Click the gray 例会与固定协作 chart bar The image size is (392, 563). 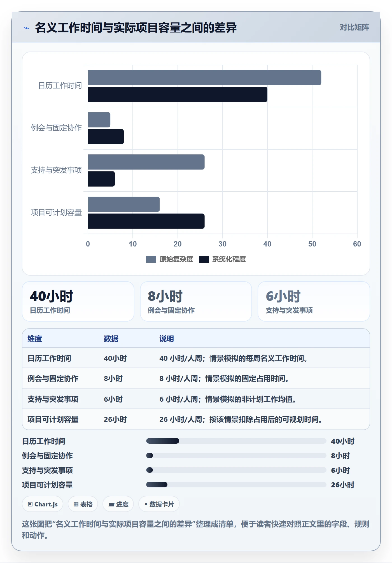(99, 120)
